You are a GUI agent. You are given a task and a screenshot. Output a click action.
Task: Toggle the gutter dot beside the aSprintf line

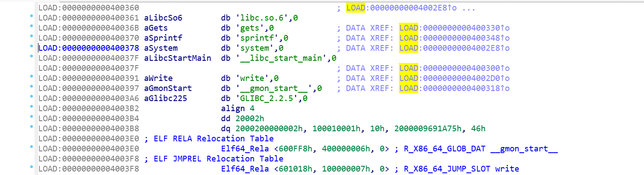click(31, 38)
